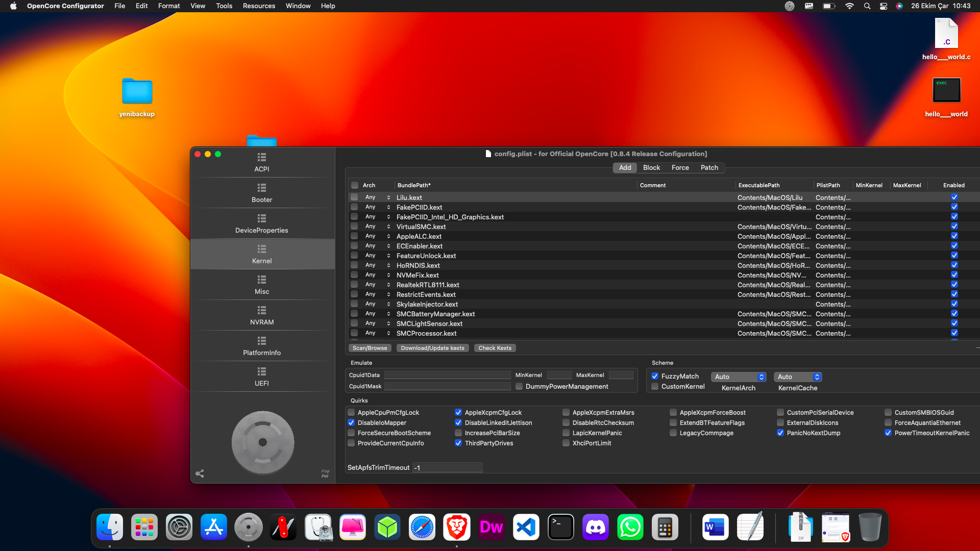The width and height of the screenshot is (980, 551).
Task: Switch to the Patch tab
Action: [709, 167]
